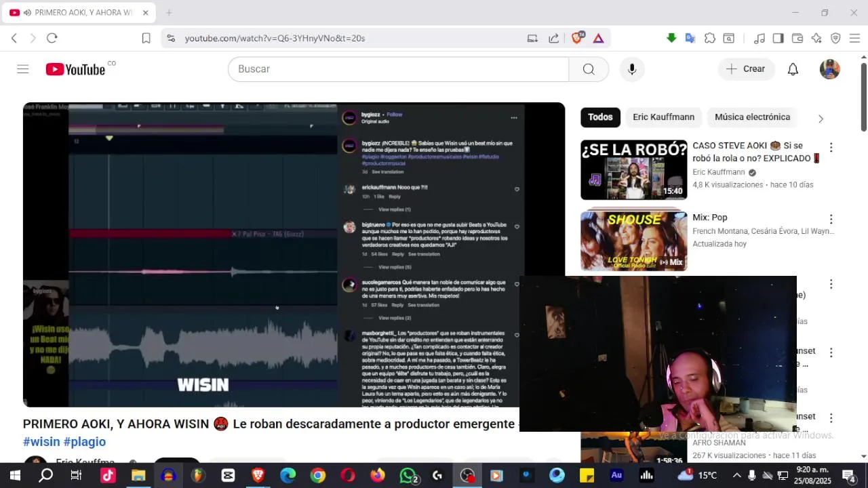868x488 pixels.
Task: View site information icon beside the URL
Action: (171, 39)
